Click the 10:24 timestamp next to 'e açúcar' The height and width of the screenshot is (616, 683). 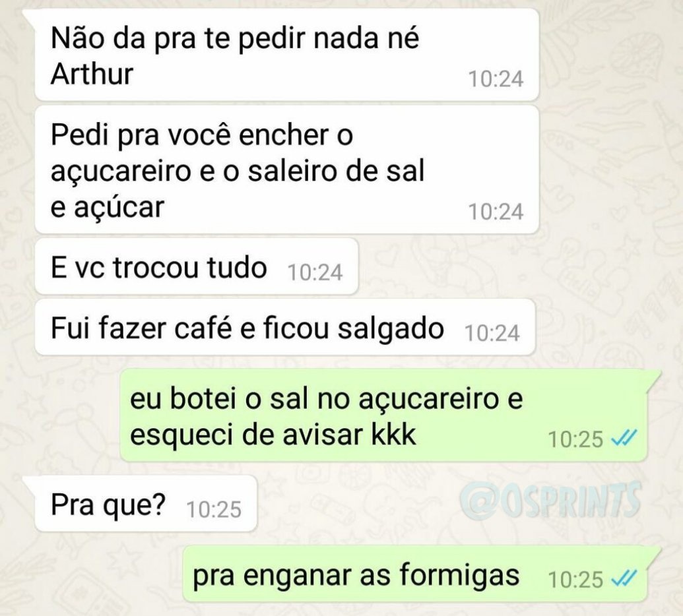[496, 212]
